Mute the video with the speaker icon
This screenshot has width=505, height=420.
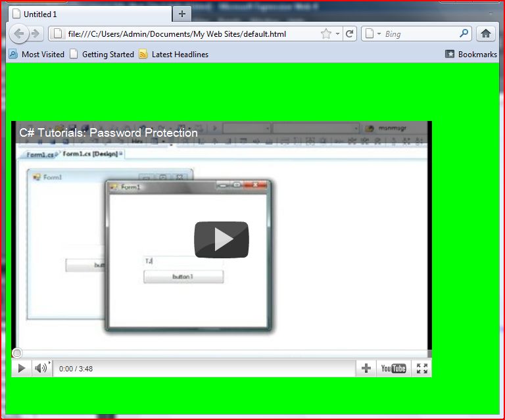tap(42, 368)
